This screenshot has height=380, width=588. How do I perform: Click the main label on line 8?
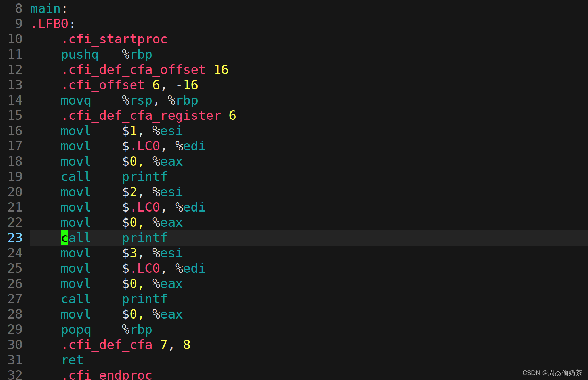point(45,9)
